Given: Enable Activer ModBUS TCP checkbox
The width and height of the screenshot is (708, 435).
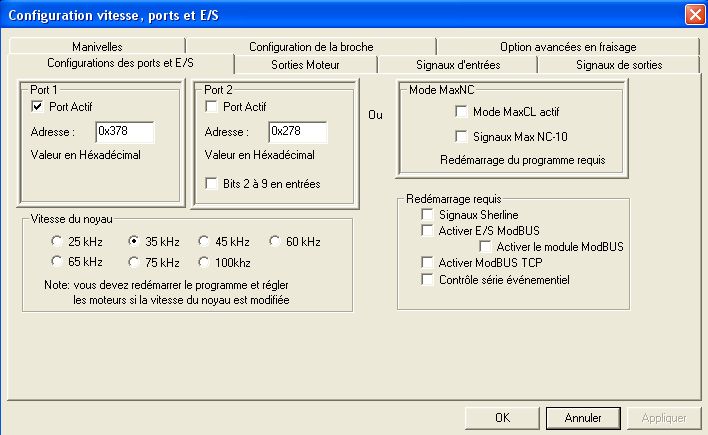Looking at the screenshot, I should pyautogui.click(x=427, y=262).
